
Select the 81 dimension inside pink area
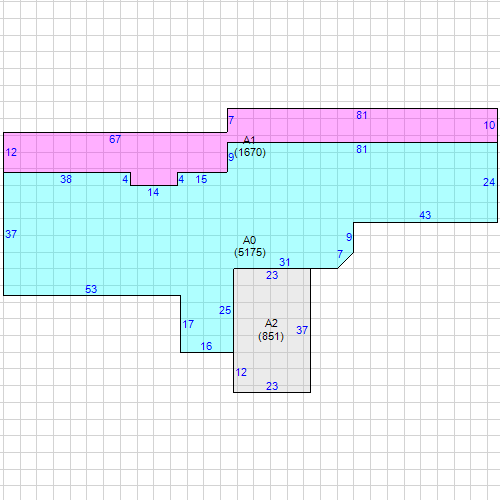pos(362,115)
